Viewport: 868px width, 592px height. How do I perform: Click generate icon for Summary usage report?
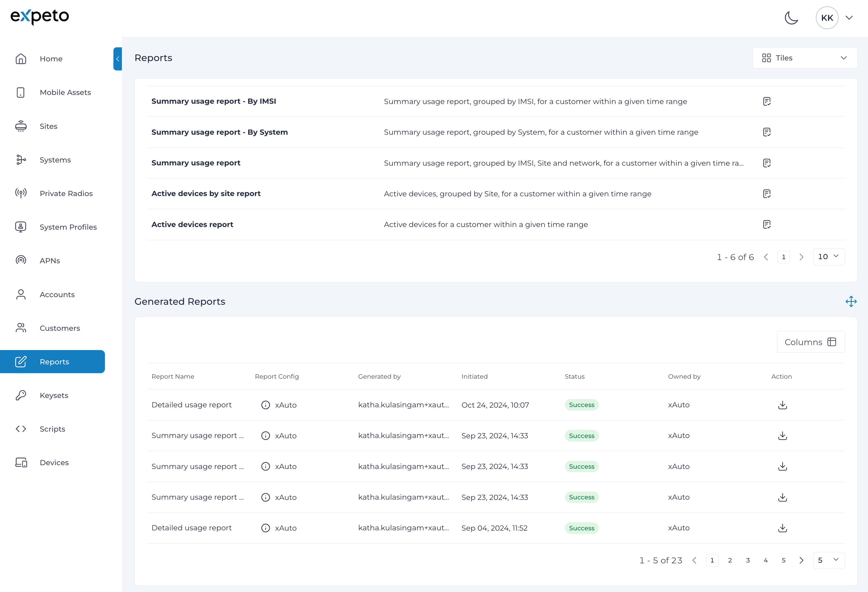(x=766, y=163)
